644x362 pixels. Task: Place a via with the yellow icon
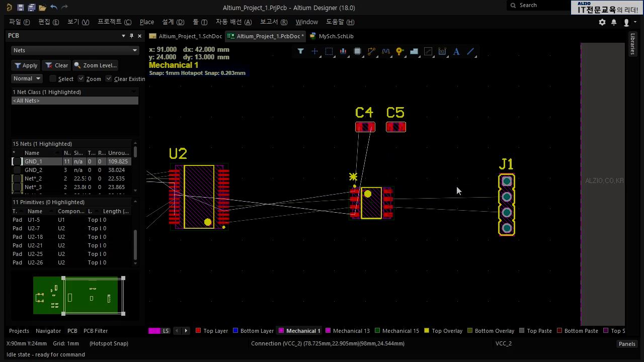[400, 51]
